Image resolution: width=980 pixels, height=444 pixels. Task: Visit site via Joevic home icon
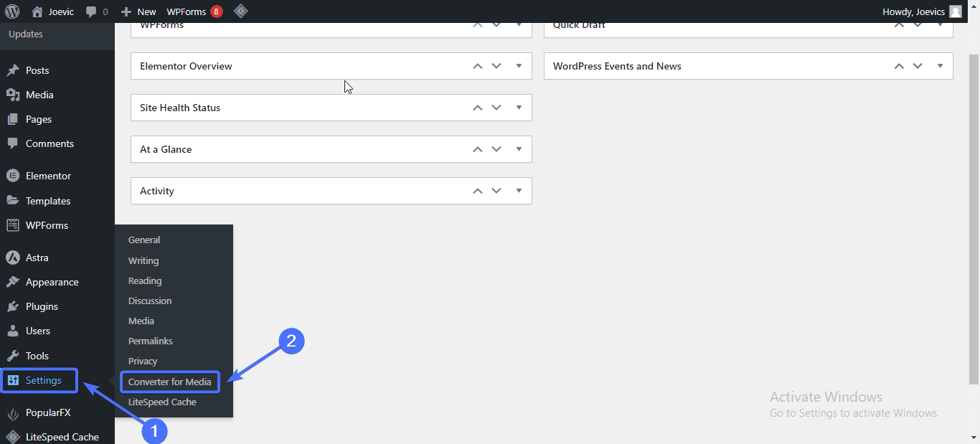click(37, 11)
